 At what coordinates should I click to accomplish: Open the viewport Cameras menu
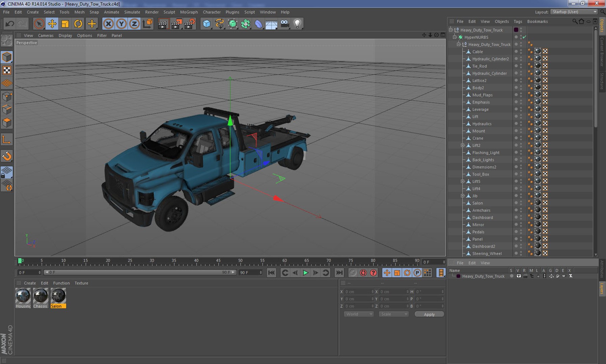coord(46,35)
